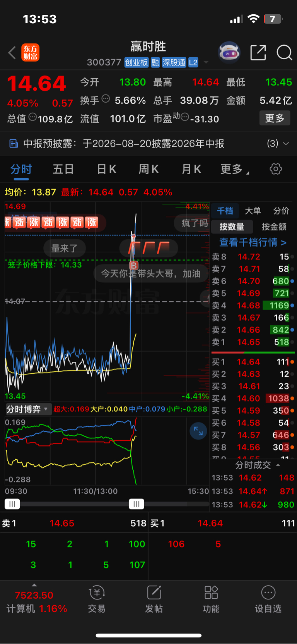The width and height of the screenshot is (297, 644).
Task: Tap the 交易 trade icon
Action: (x=97, y=599)
